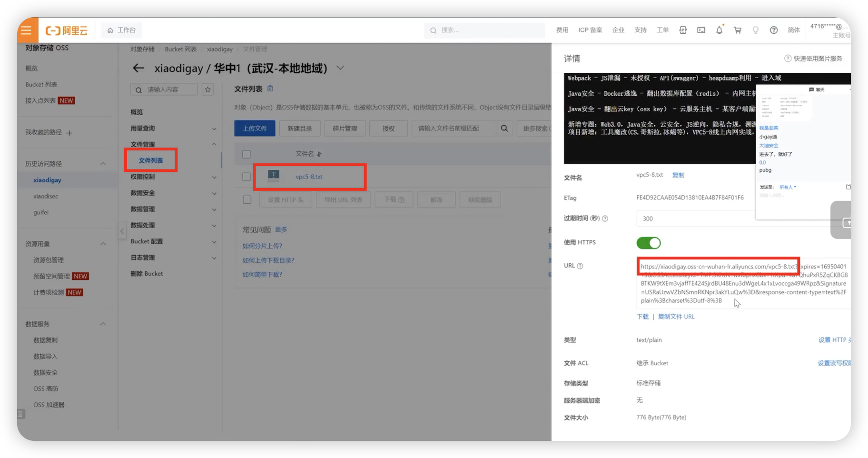Open 更多 FAQ link
The width and height of the screenshot is (868, 458).
coord(281,229)
